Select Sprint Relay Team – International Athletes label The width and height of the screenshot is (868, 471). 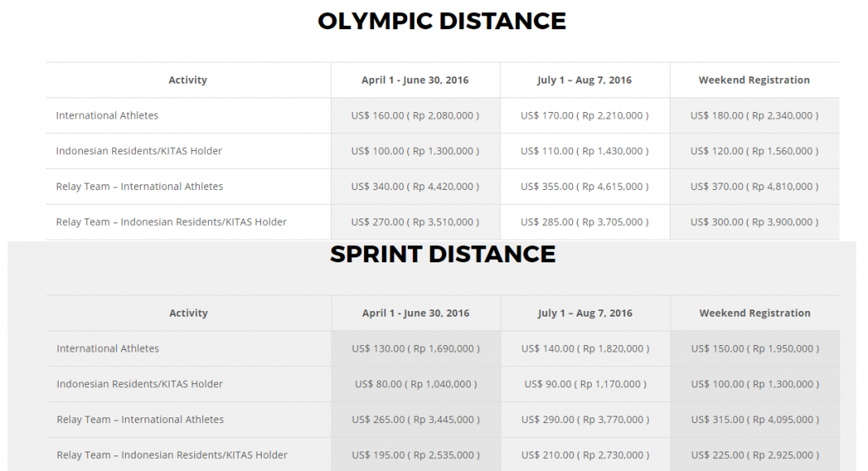coord(140,420)
